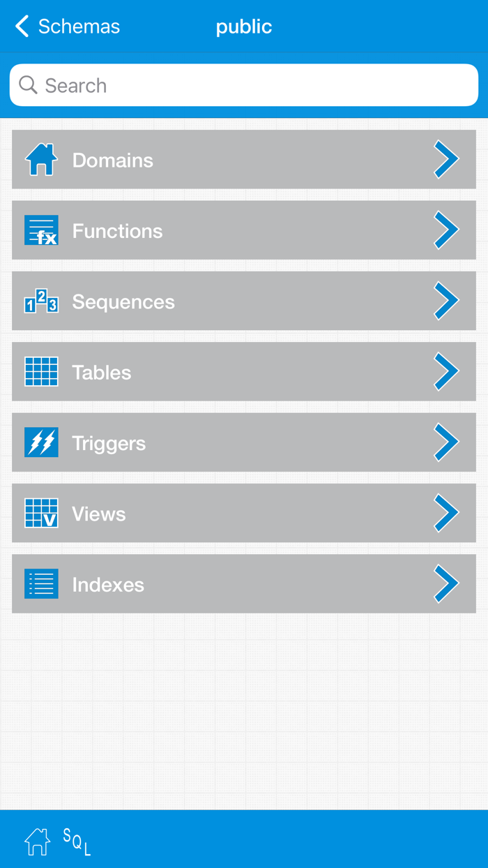
Task: Tap the Search input field
Action: 243,84
